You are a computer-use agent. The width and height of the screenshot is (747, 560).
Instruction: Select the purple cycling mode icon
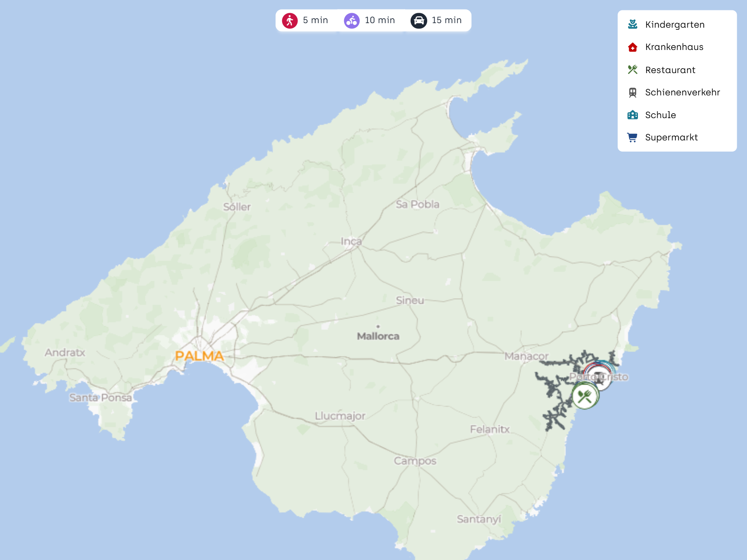point(352,20)
